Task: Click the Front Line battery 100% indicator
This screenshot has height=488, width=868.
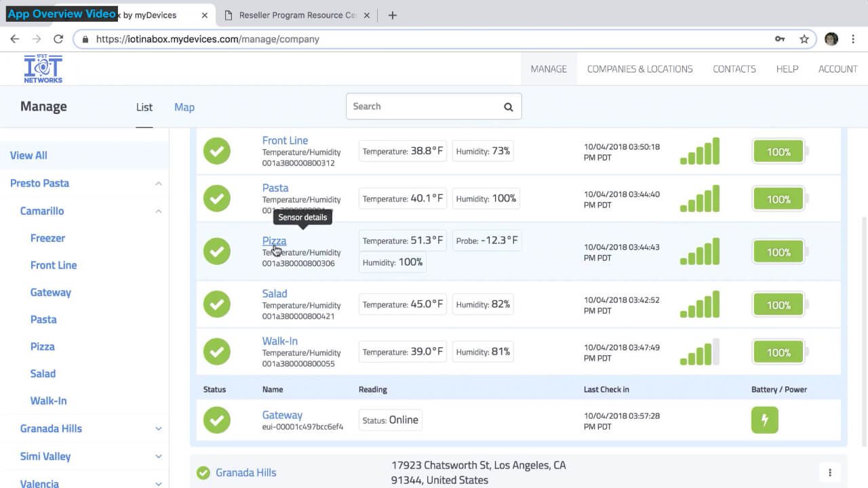Action: pos(778,152)
